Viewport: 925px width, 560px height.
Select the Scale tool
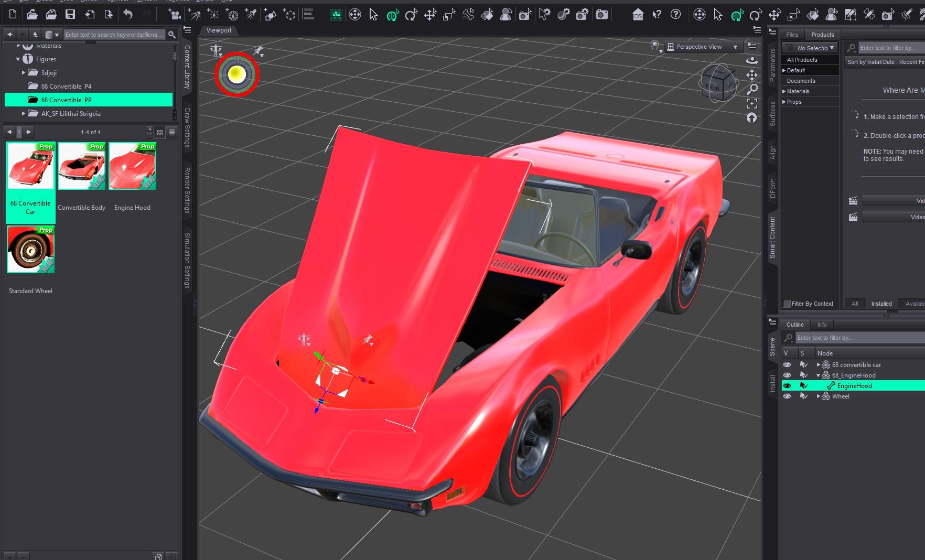[449, 15]
